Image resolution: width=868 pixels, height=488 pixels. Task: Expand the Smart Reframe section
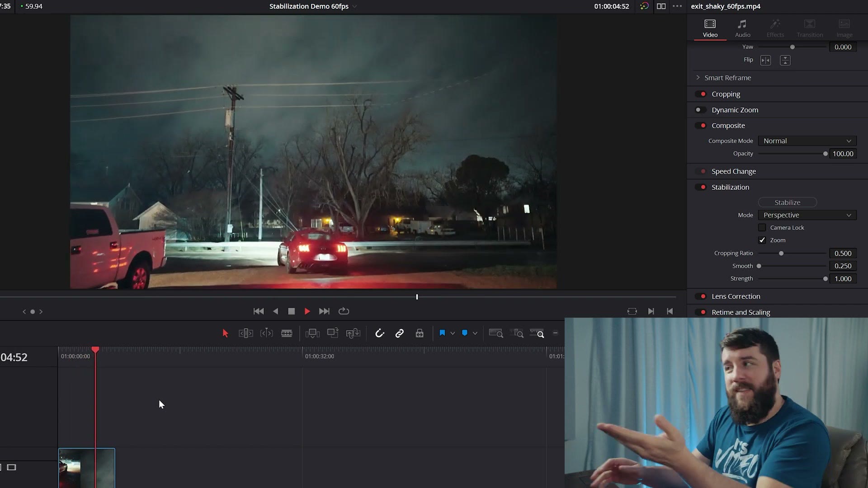click(698, 78)
